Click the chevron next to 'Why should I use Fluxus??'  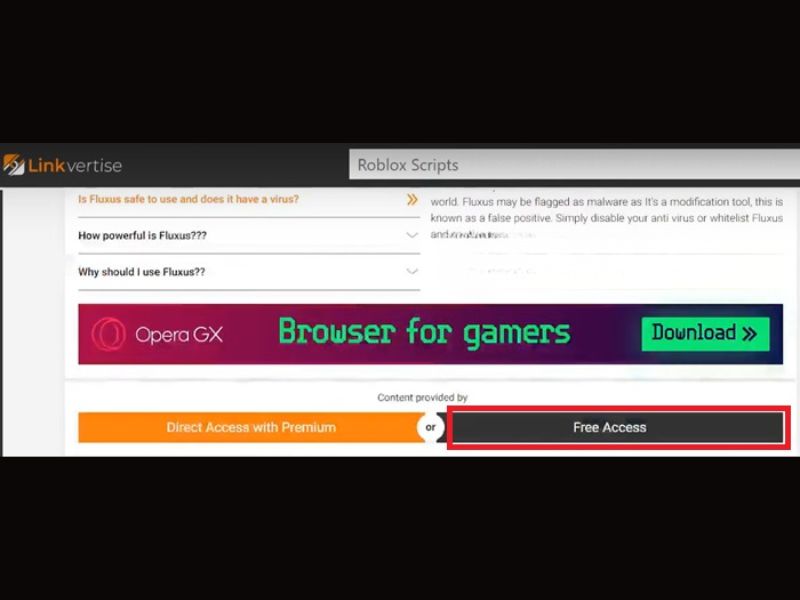click(x=412, y=271)
